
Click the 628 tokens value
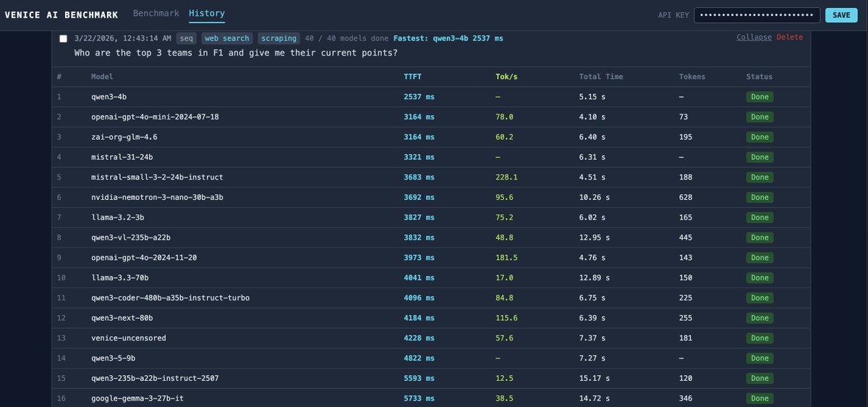tap(686, 197)
